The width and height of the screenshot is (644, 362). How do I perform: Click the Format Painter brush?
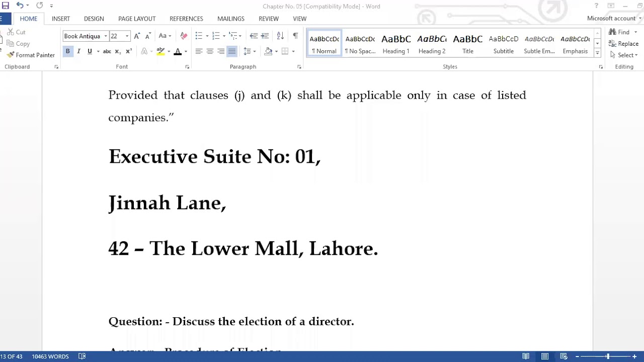coord(31,55)
